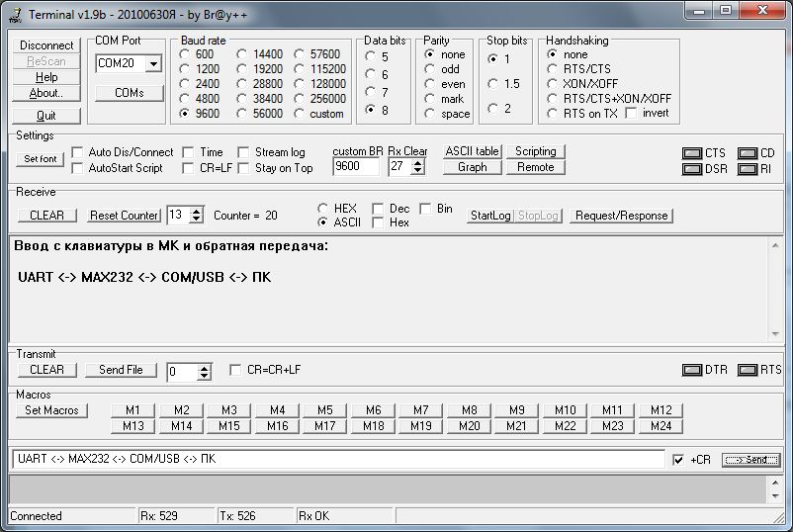Viewport: 793px width, 532px height.
Task: Enable the CR=LF checkbox
Action: click(x=188, y=168)
